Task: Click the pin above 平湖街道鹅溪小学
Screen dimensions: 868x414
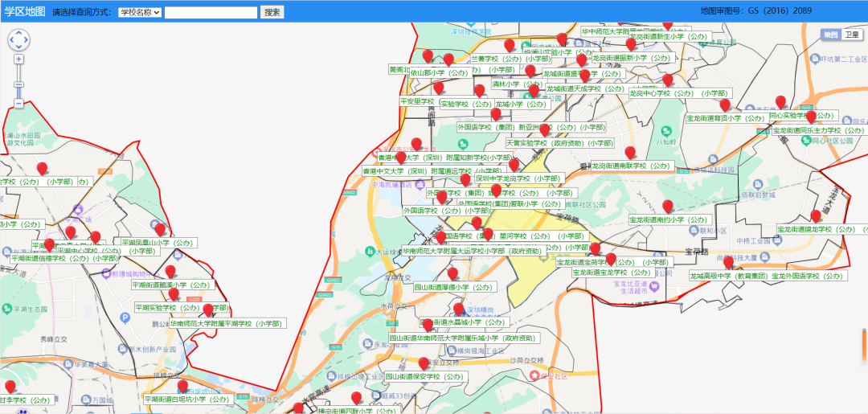Action: 170,272
